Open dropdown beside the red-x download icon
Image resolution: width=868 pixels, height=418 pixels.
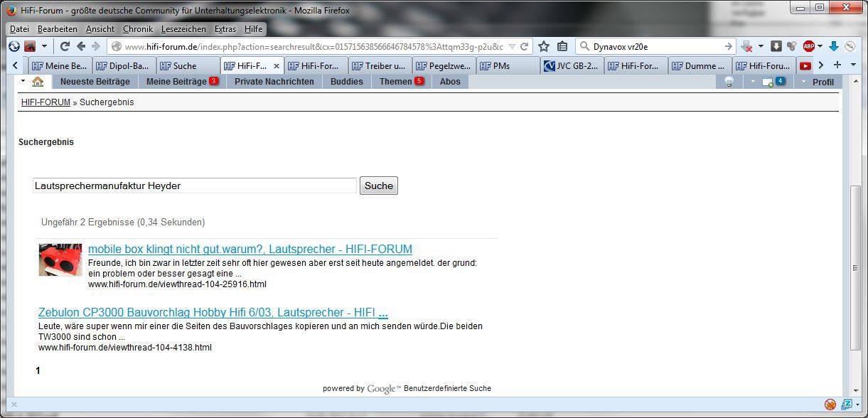760,46
